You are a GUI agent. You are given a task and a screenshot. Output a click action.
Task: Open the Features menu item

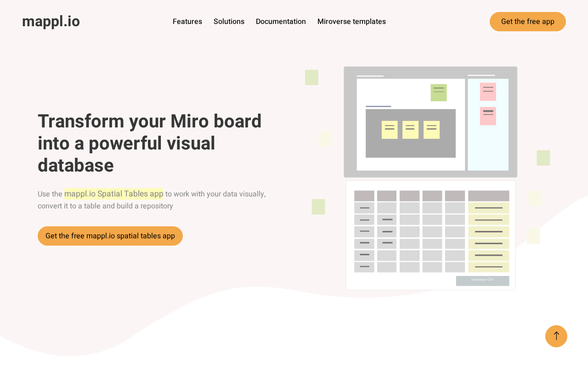click(x=187, y=22)
